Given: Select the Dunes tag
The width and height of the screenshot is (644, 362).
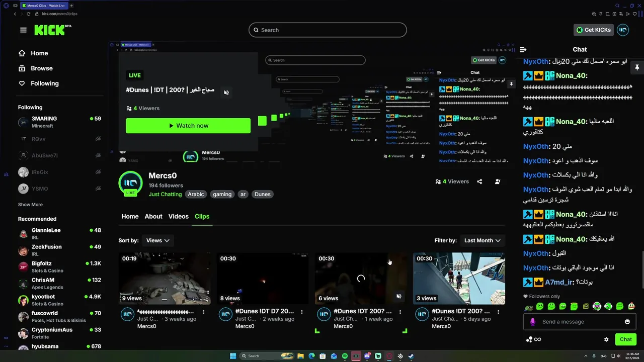Looking at the screenshot, I should click(x=263, y=194).
